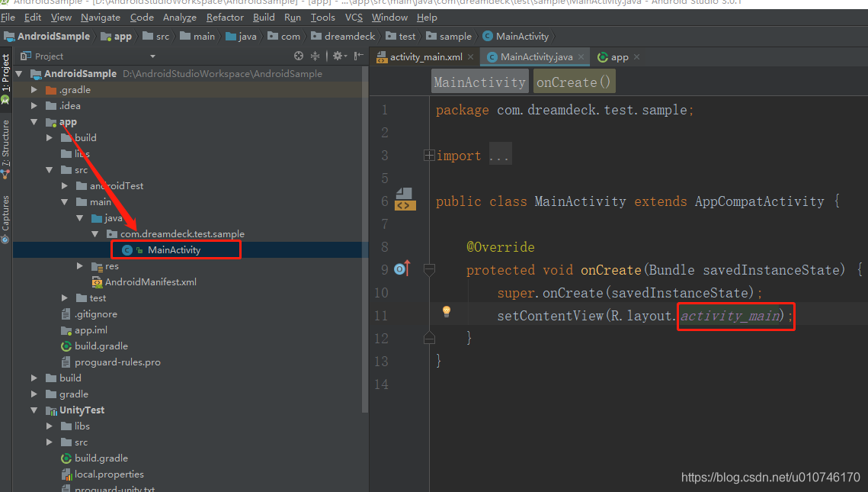Expand the .gradle folder

coord(34,90)
